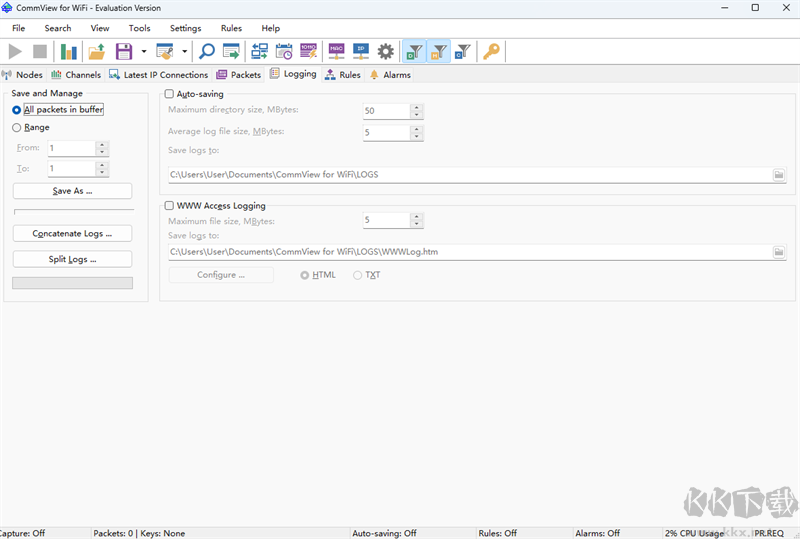Click the Concatenate Logs ... button
Screen dimensions: 800x539
(x=72, y=234)
